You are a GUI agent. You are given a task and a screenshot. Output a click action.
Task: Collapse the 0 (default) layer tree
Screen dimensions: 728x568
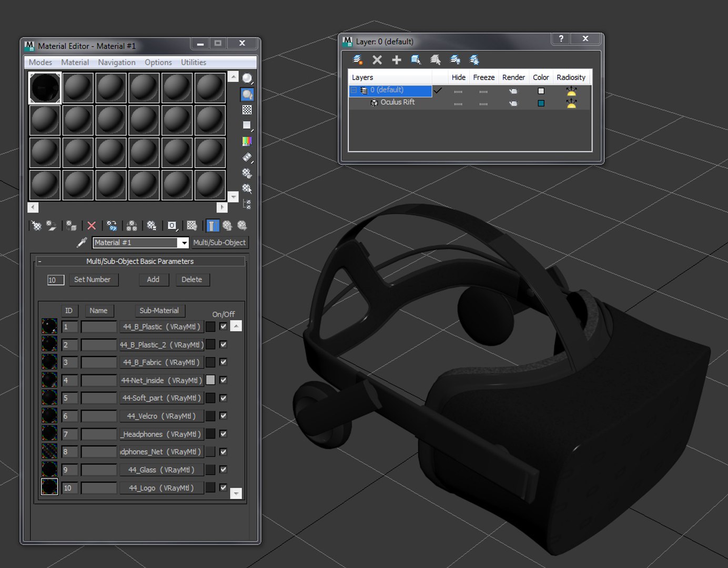point(353,90)
